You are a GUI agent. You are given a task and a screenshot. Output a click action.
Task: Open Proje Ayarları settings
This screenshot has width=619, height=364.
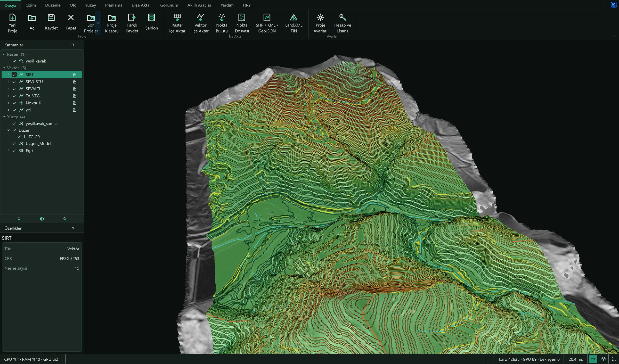point(320,23)
